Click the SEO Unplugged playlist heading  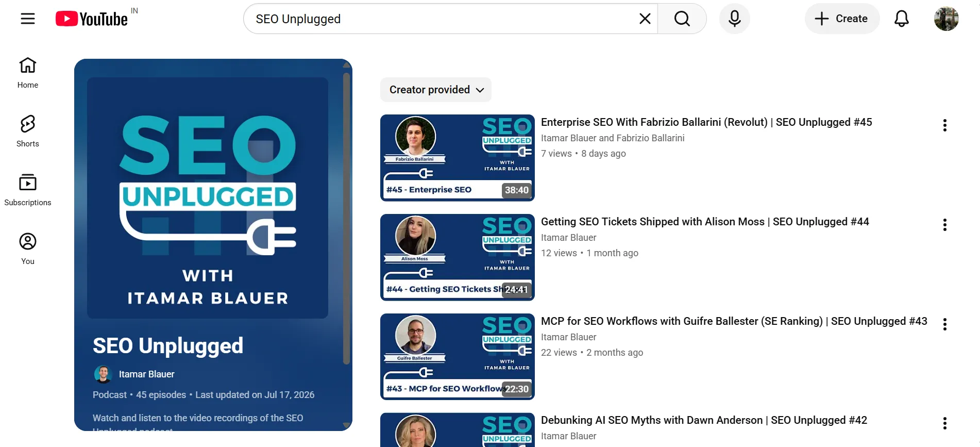(x=168, y=346)
